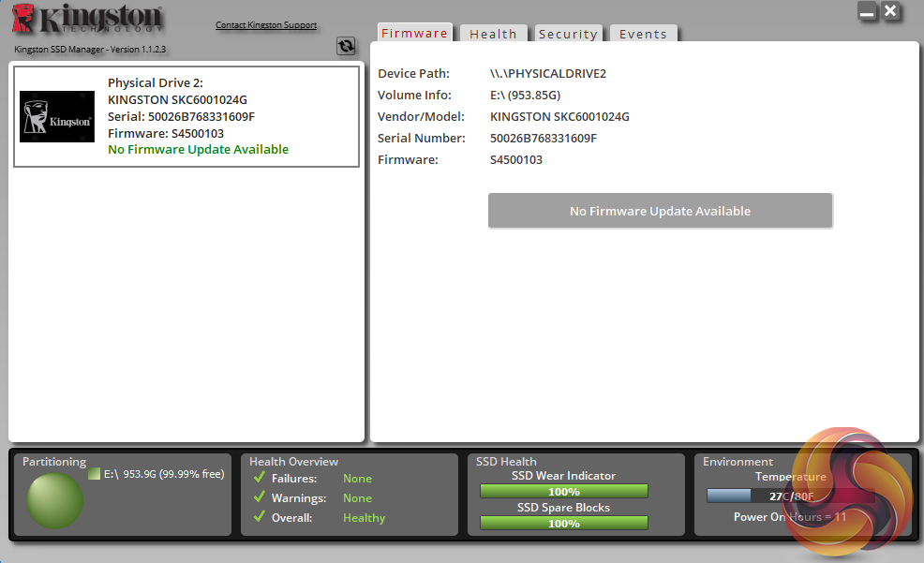The width and height of the screenshot is (924, 563).
Task: Switch to the Firmware tab
Action: click(414, 33)
